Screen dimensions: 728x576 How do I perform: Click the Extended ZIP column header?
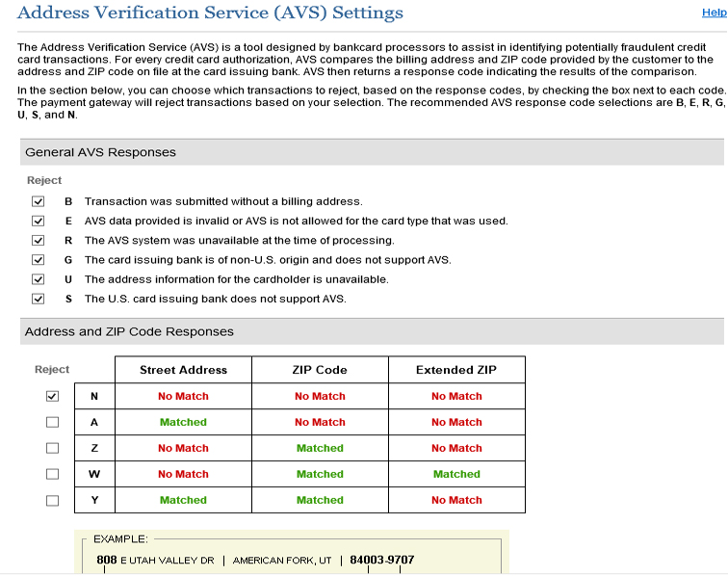pyautogui.click(x=456, y=370)
